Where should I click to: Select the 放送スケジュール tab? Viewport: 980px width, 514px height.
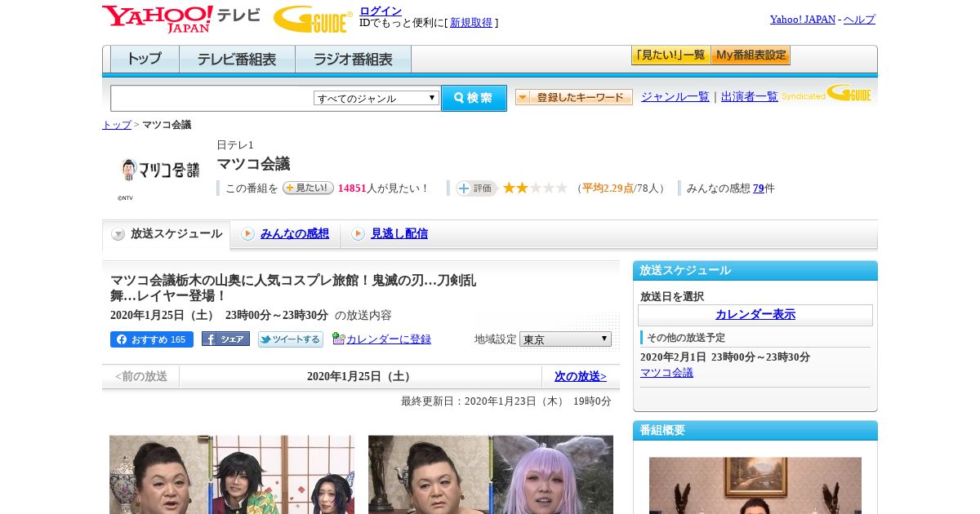click(167, 234)
